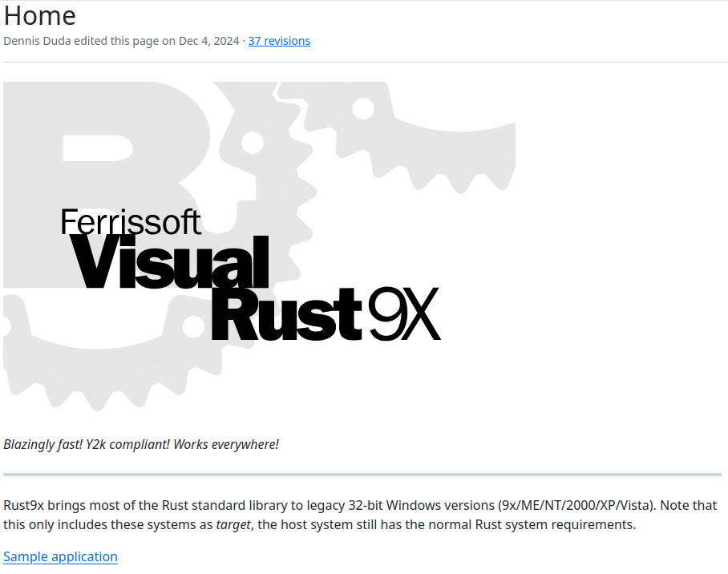Click the Ferrissoft Visual Rust 9X logo image
The height and width of the screenshot is (574, 728).
pos(259,246)
